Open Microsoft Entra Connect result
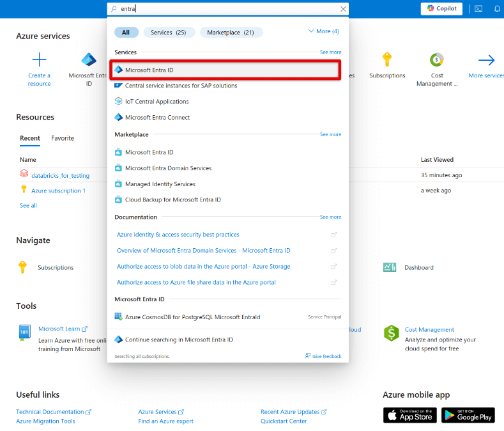504x431 pixels. point(152,118)
